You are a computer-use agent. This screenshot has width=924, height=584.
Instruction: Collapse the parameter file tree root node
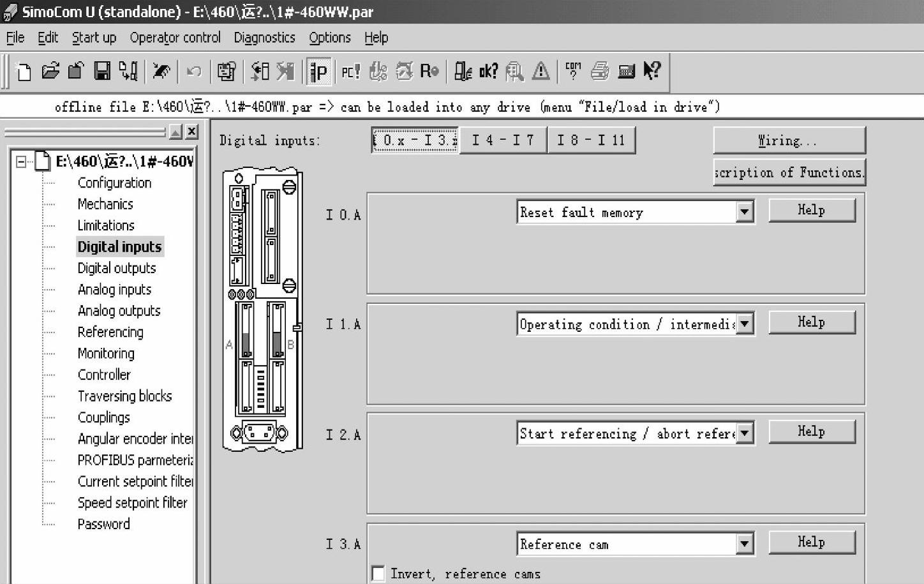click(21, 161)
